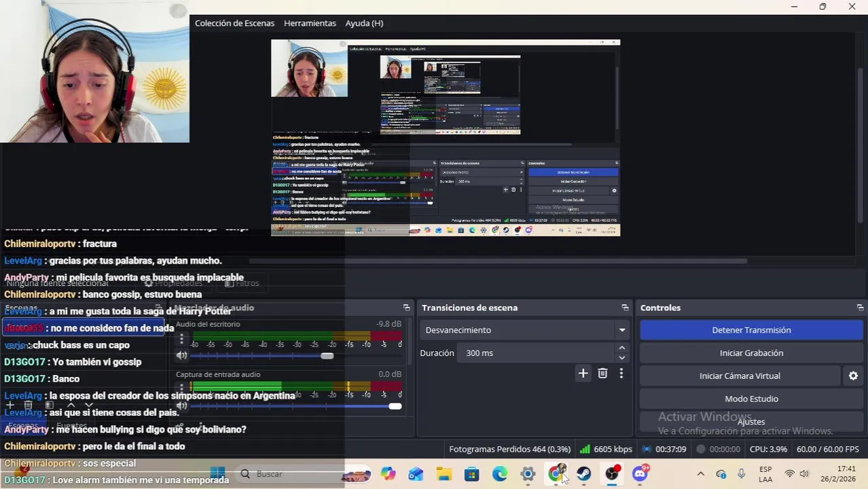Open Copilot from the taskbar
The height and width of the screenshot is (489, 868).
point(388,474)
